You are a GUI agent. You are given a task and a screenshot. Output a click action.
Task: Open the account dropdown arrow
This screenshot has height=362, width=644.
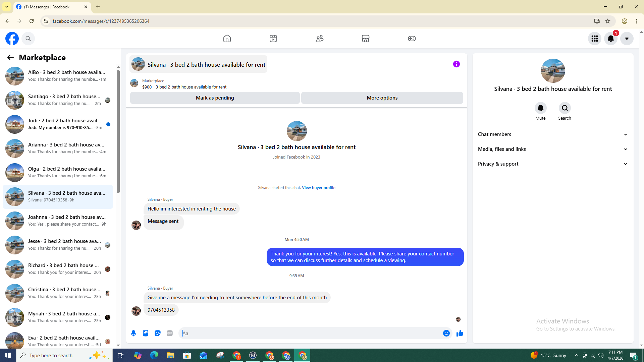pos(627,39)
